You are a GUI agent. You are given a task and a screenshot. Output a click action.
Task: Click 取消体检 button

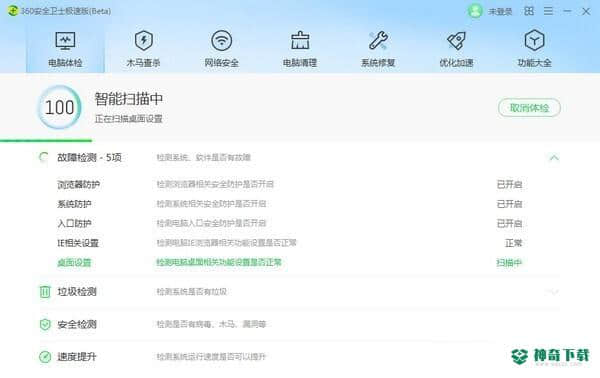[529, 108]
